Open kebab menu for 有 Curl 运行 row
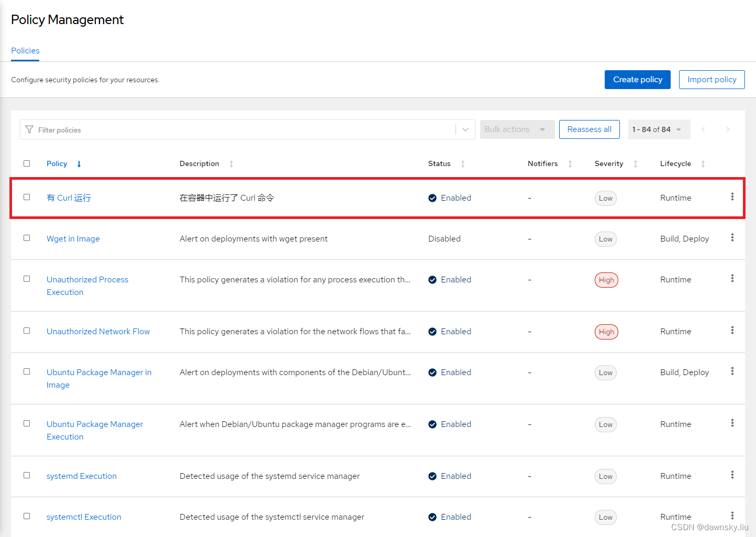Viewport: 756px width, 537px height. click(x=732, y=196)
